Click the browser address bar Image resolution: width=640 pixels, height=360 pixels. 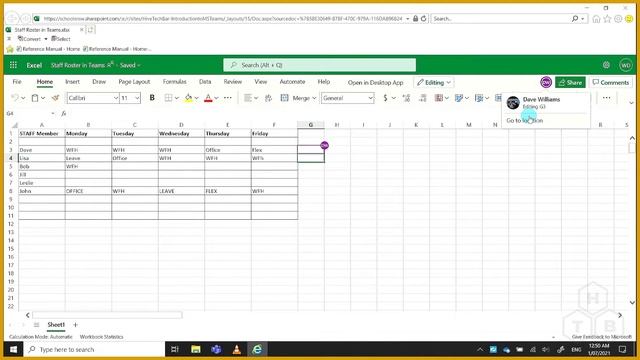(223, 18)
